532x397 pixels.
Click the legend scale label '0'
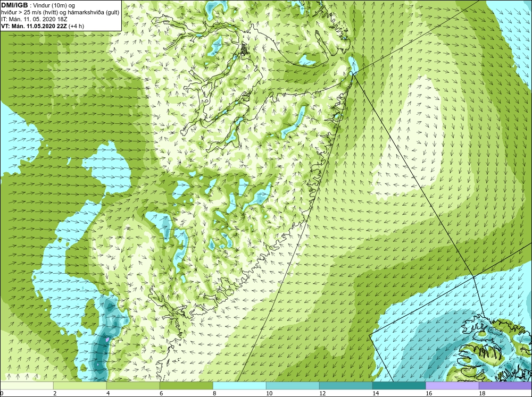pyautogui.click(x=2, y=393)
